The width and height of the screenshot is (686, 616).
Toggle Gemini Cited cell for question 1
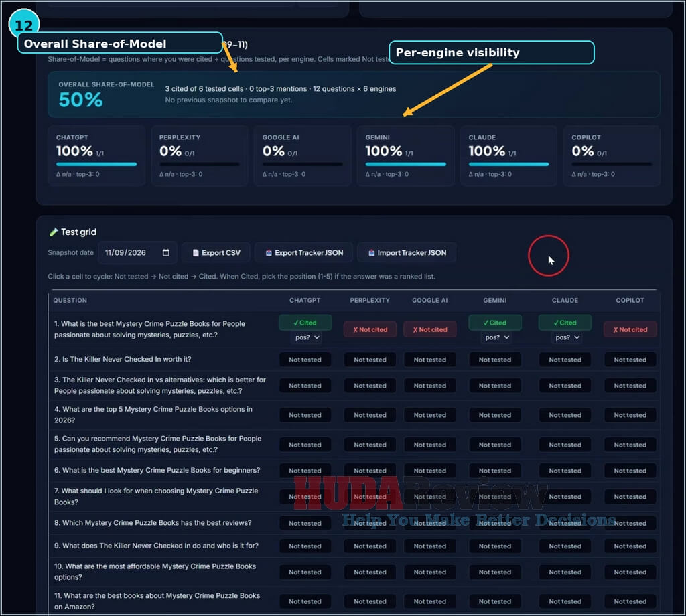pos(495,323)
